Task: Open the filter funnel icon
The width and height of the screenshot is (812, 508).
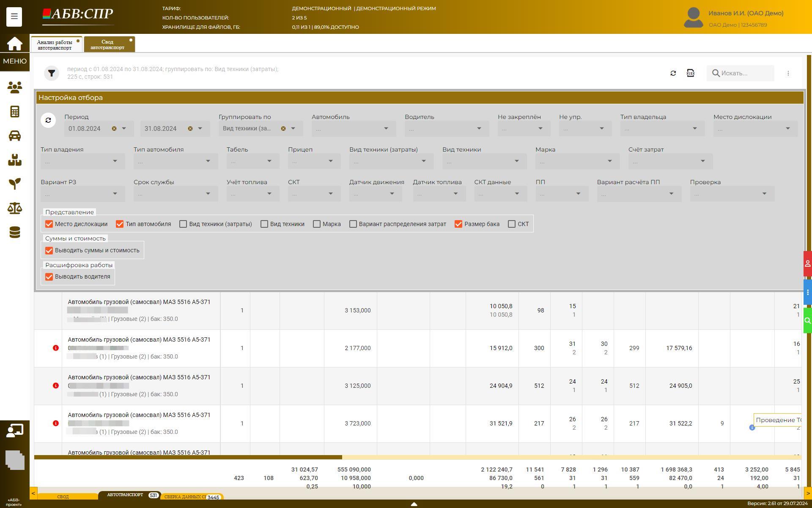Action: tap(52, 73)
